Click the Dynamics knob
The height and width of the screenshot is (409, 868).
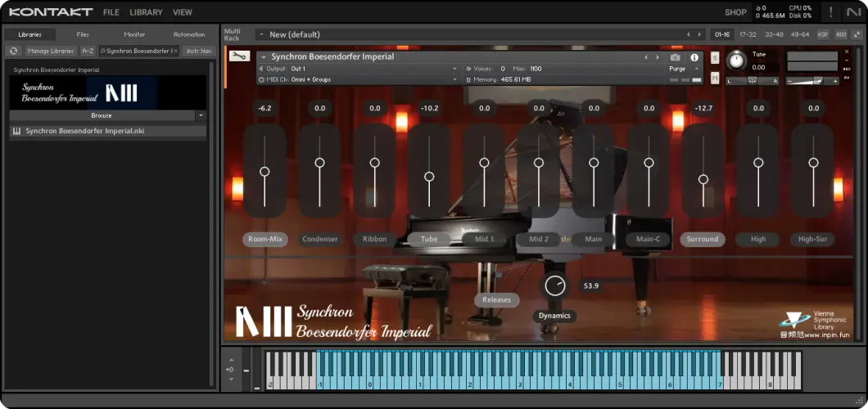[x=554, y=285]
